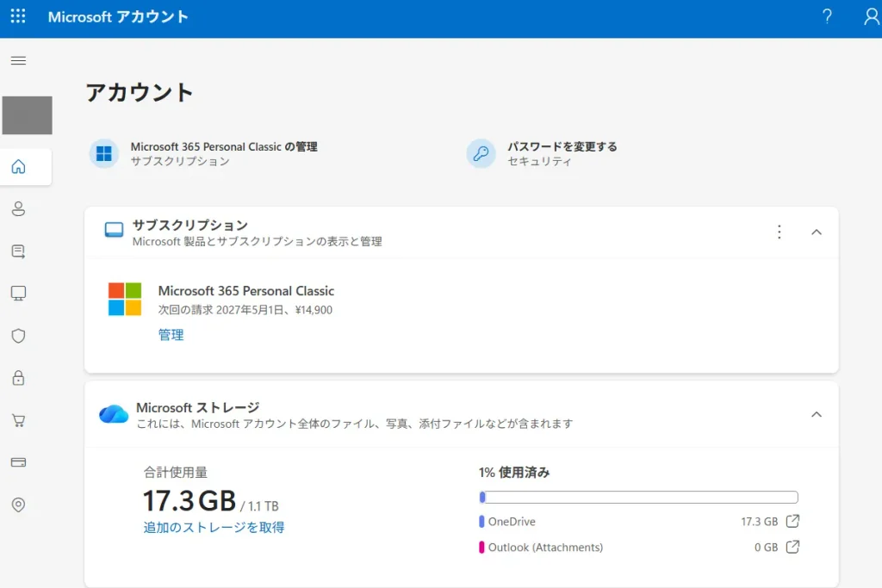This screenshot has width=882, height=588.
Task: Collapse the サブスクリプション card
Action: (817, 232)
